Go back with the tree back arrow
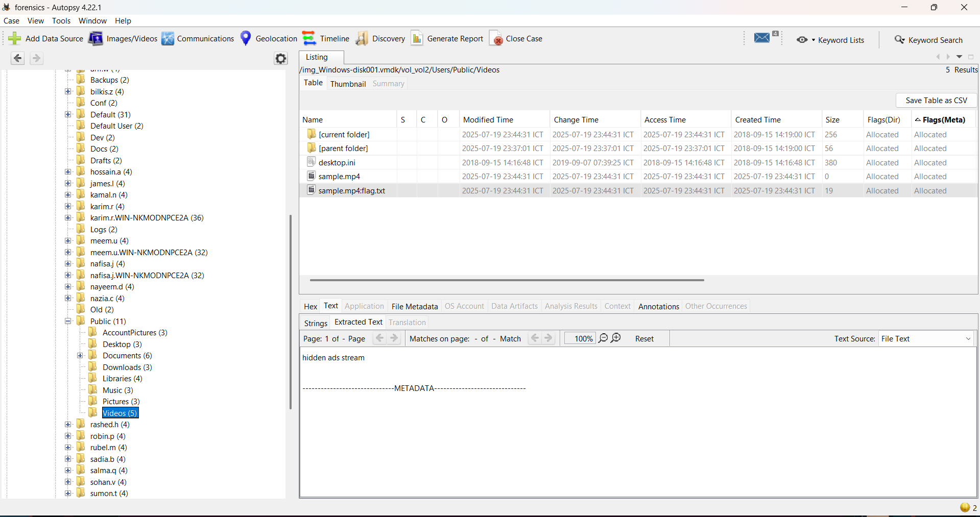980x517 pixels. click(x=18, y=58)
